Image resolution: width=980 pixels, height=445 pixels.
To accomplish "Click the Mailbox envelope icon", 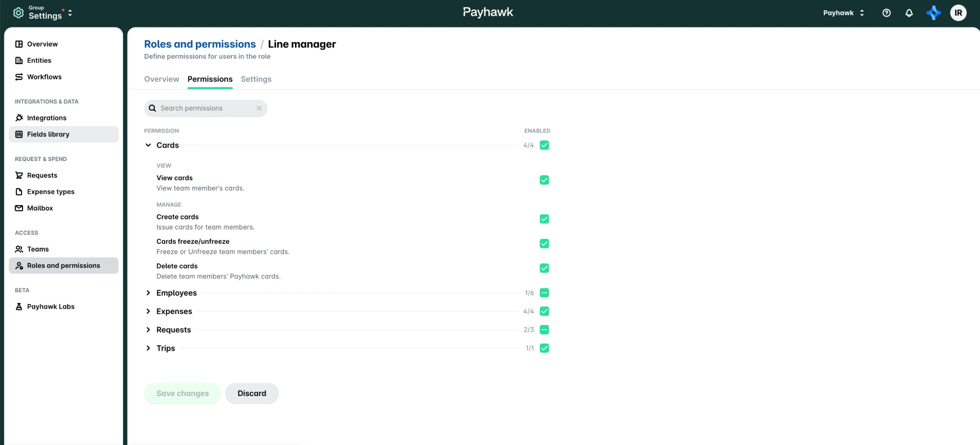I will click(19, 208).
